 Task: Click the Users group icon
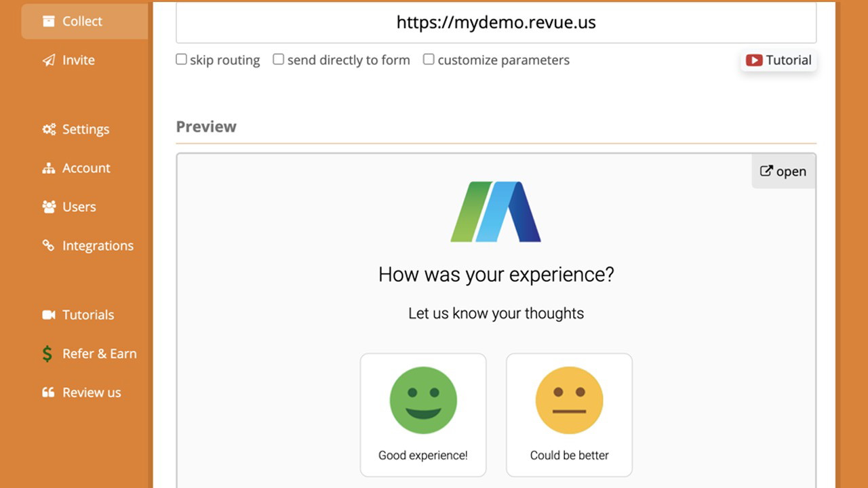[x=49, y=207]
